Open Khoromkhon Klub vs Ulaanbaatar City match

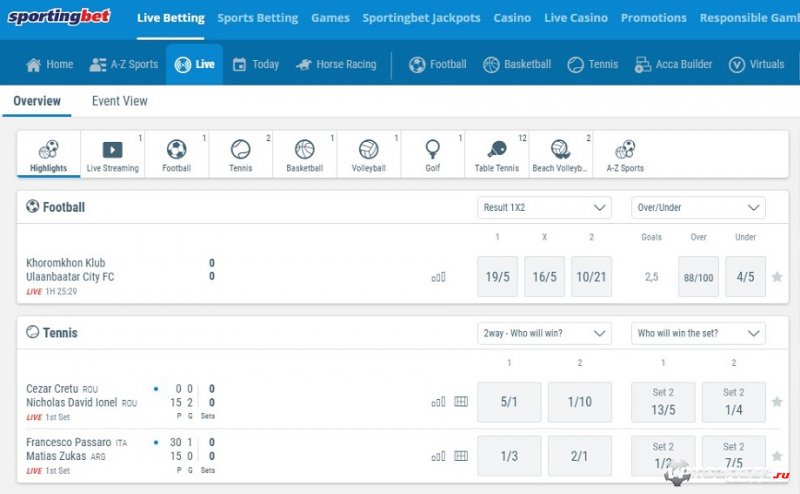click(70, 270)
